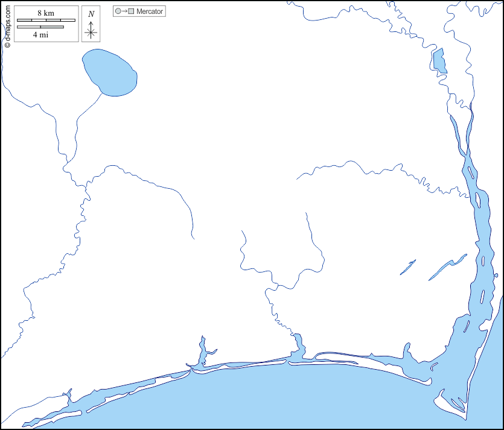Click the arrow between circle and square
504x430 pixels.
[124, 11]
